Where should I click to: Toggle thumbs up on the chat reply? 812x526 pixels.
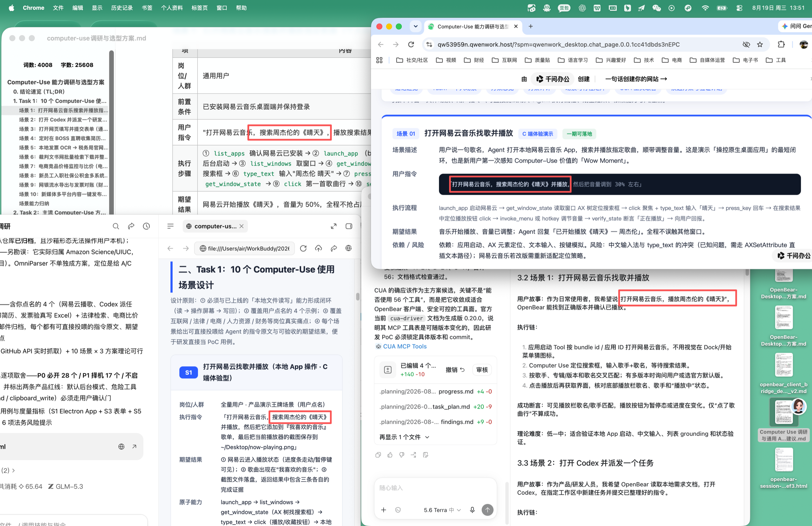(x=390, y=455)
